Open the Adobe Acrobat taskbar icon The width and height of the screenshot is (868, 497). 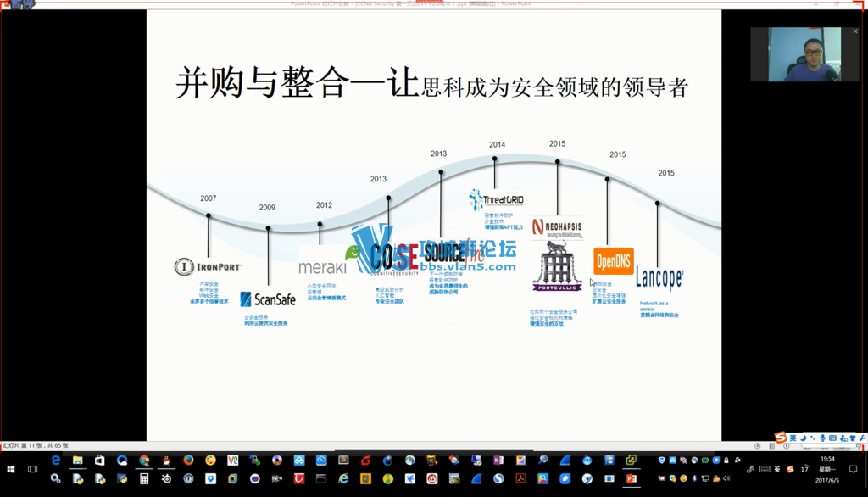(520, 478)
